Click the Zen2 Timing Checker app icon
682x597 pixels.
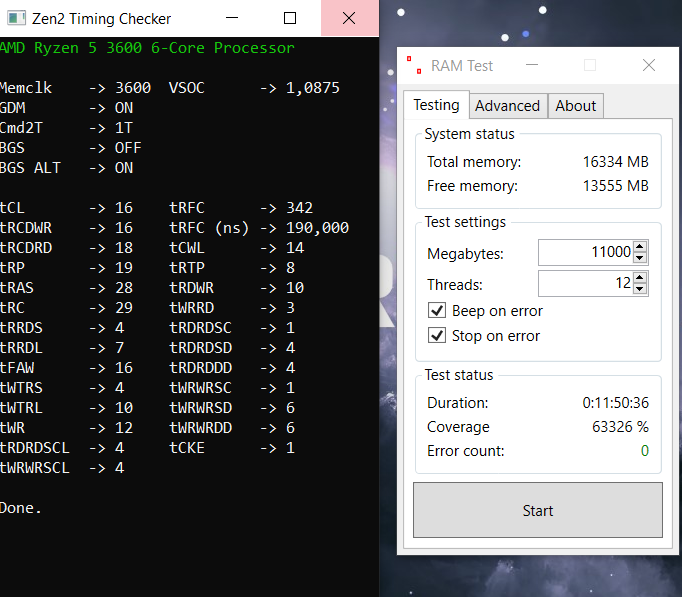[x=17, y=18]
